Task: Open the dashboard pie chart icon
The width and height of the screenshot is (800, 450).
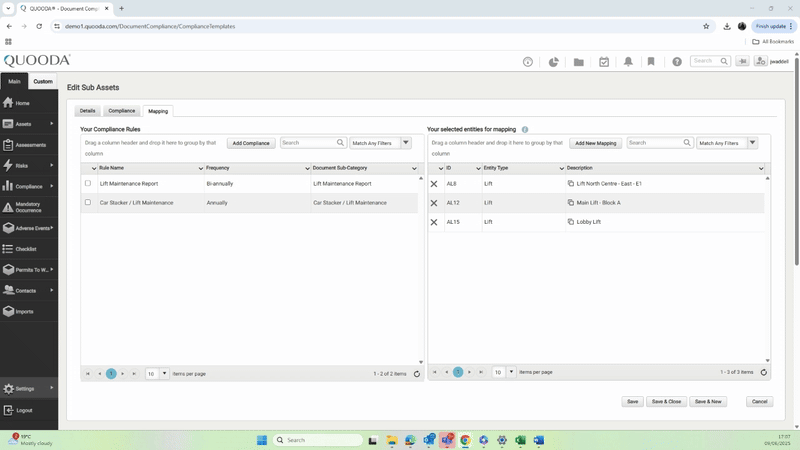Action: pos(553,62)
